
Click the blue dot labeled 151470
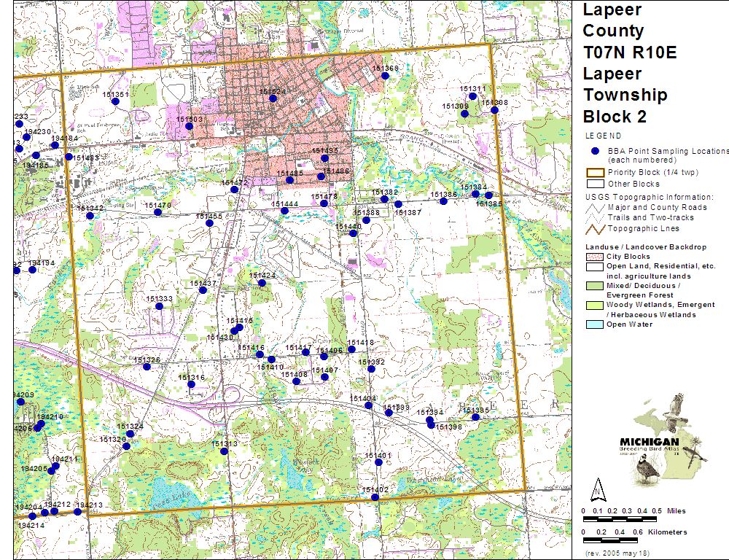(157, 212)
